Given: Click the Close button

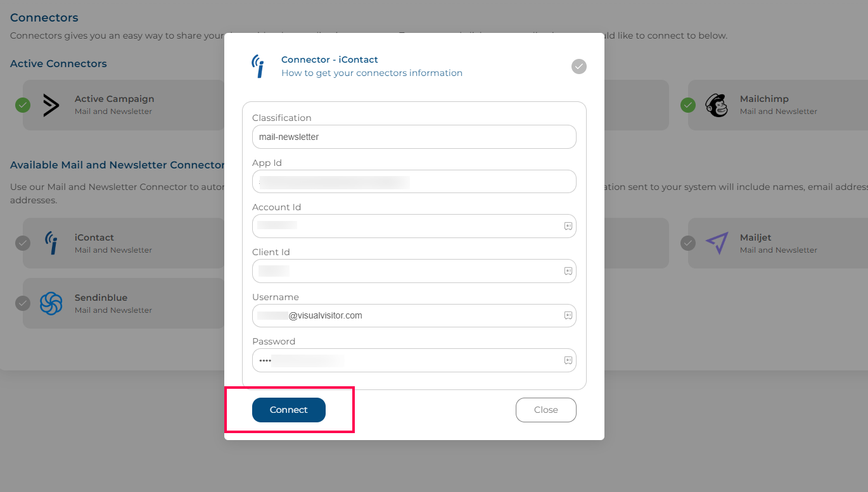Looking at the screenshot, I should click(x=546, y=410).
